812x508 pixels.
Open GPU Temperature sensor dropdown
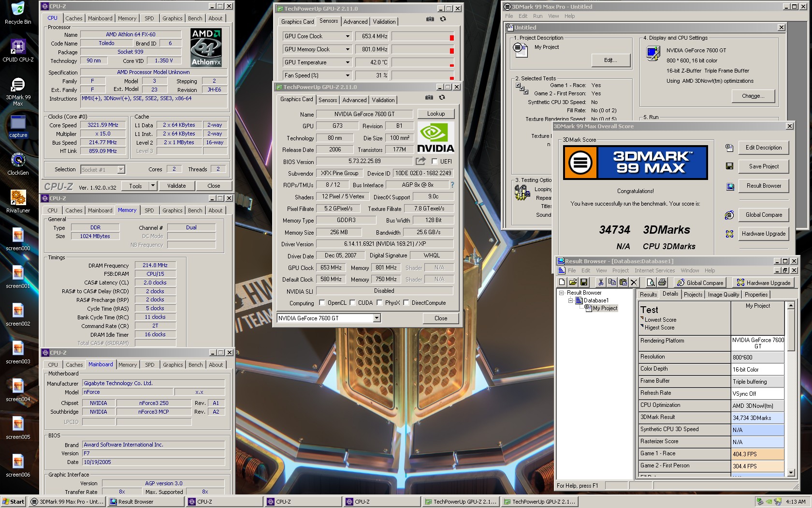(x=347, y=62)
